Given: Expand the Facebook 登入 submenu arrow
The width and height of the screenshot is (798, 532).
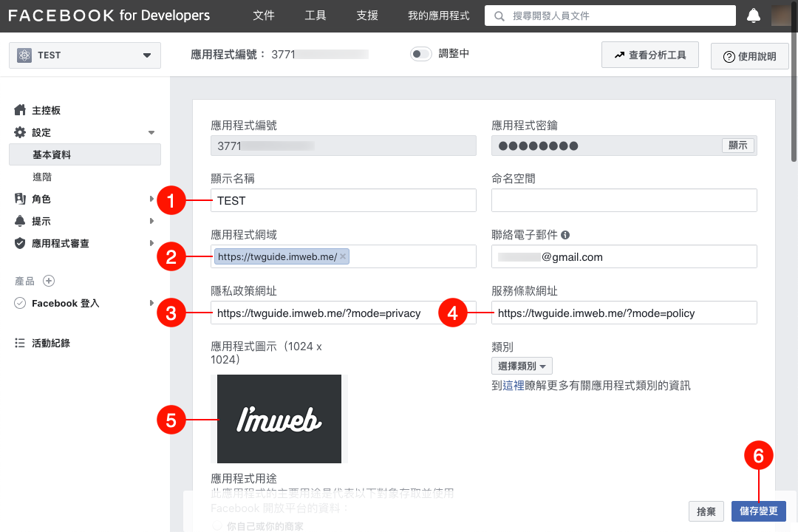Looking at the screenshot, I should click(151, 304).
